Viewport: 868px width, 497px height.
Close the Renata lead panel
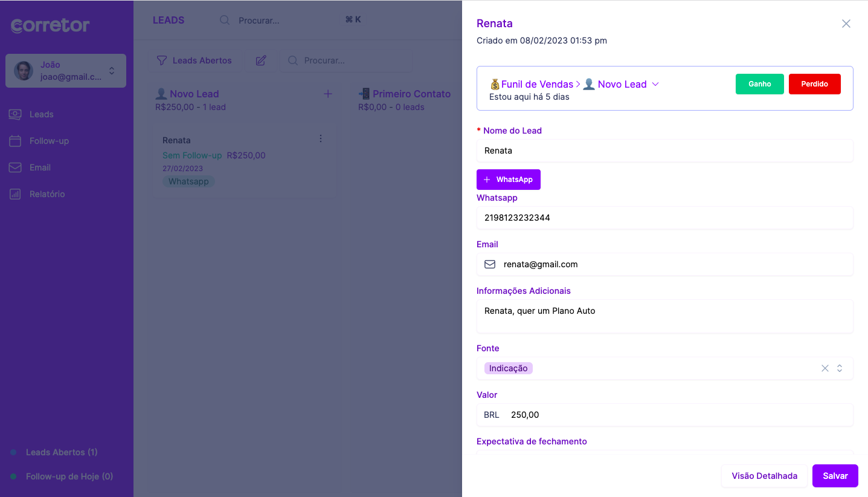click(846, 24)
